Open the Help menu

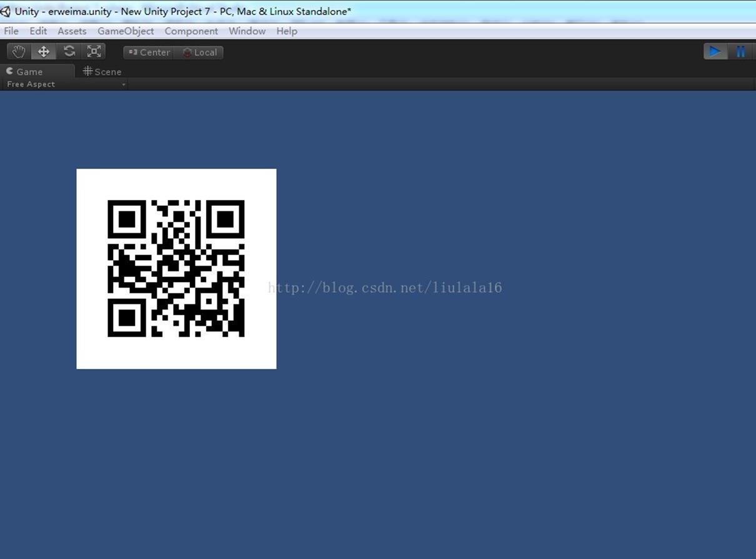287,31
